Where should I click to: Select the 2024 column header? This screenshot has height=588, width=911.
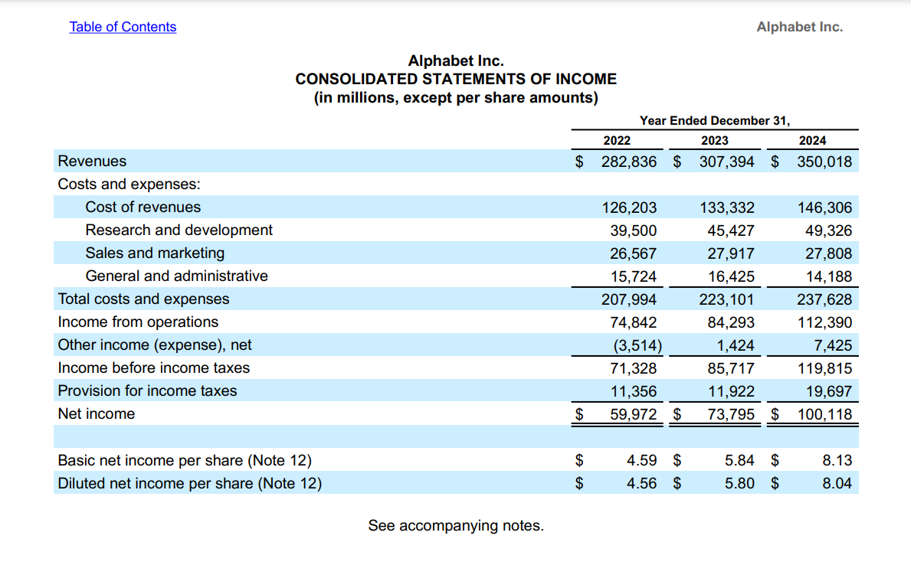point(812,140)
